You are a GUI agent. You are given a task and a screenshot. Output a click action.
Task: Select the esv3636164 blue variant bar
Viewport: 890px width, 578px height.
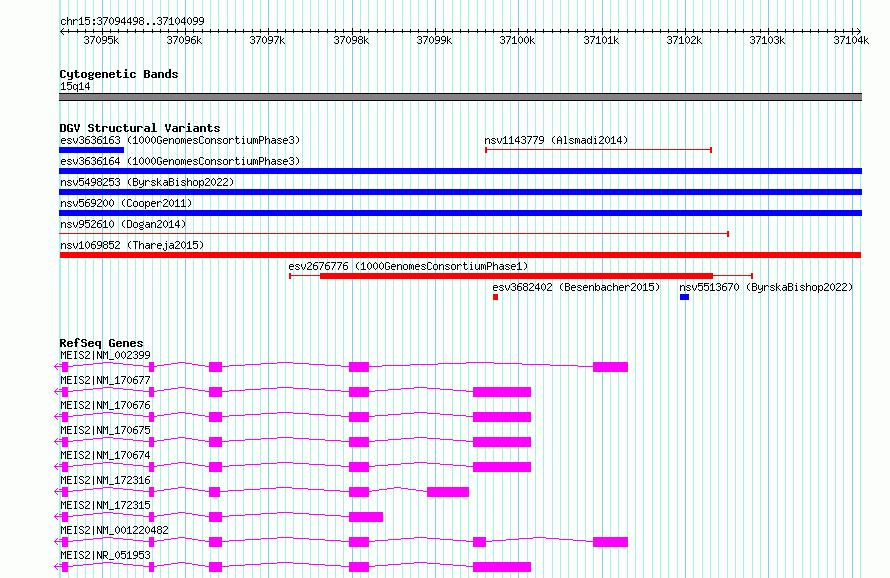click(460, 171)
